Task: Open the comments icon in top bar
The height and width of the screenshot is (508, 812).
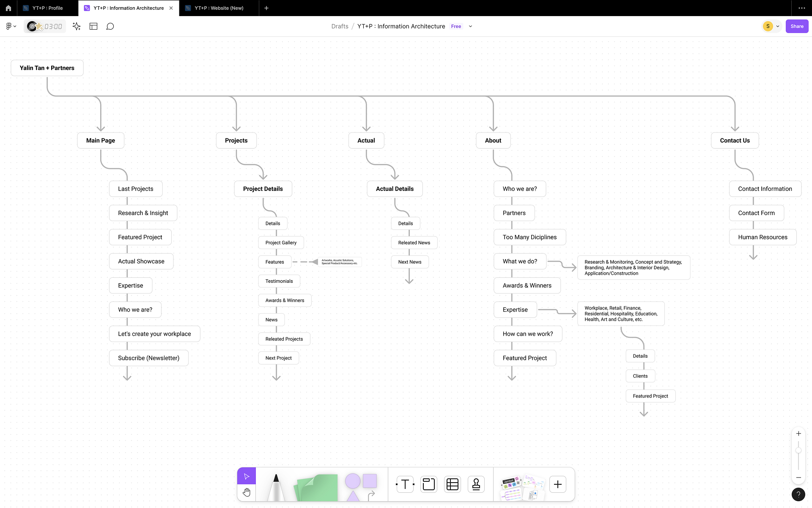Action: tap(110, 26)
